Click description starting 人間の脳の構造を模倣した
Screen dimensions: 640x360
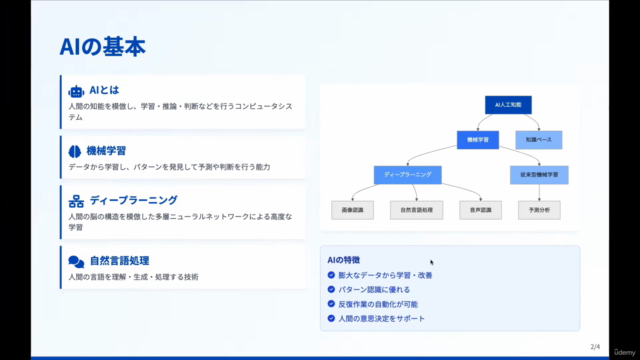click(180, 222)
